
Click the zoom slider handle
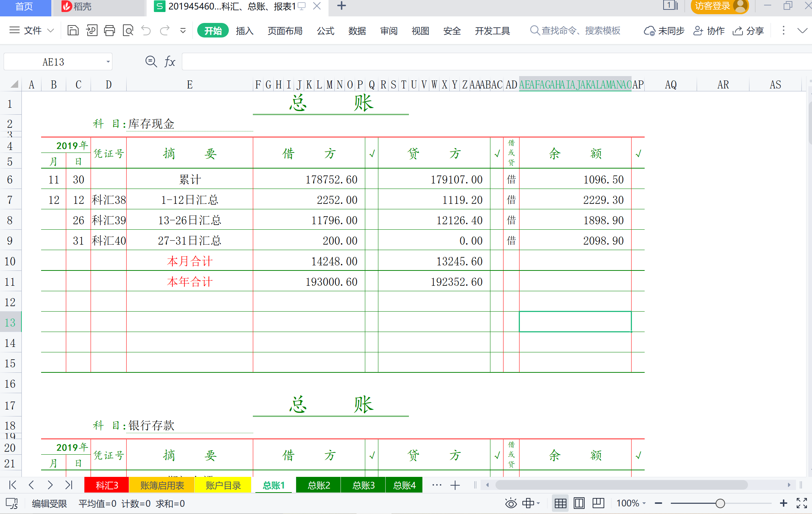pyautogui.click(x=720, y=503)
